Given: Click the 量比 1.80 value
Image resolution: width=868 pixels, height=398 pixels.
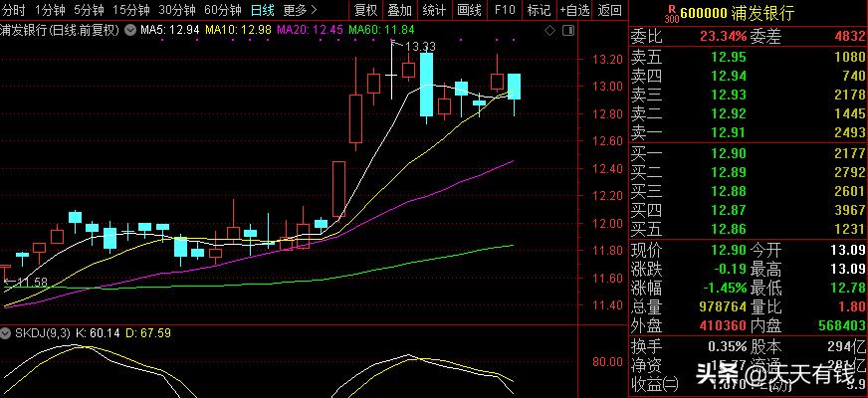Looking at the screenshot, I should [853, 306].
